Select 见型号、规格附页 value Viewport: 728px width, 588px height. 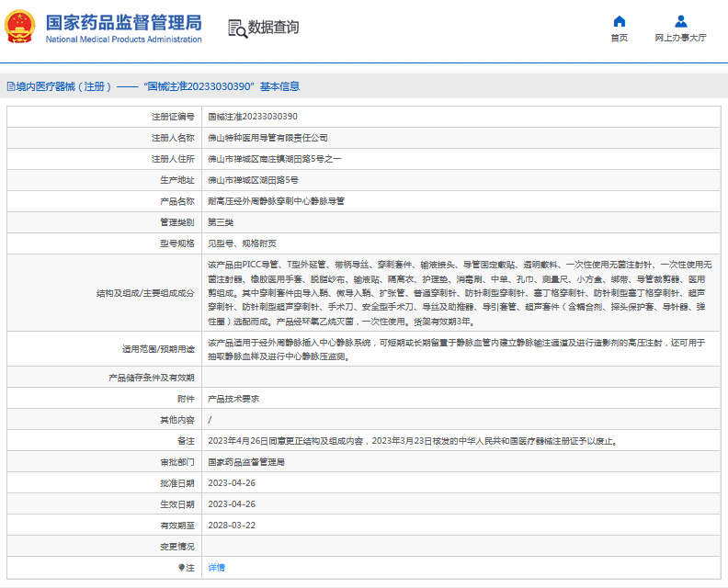[242, 243]
